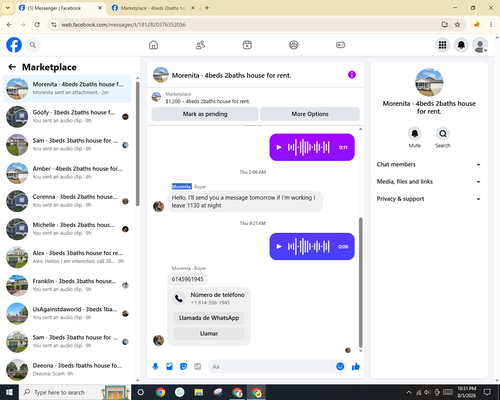Open the tab search dropdown arrow
The width and height of the screenshot is (500, 400).
point(8,8)
